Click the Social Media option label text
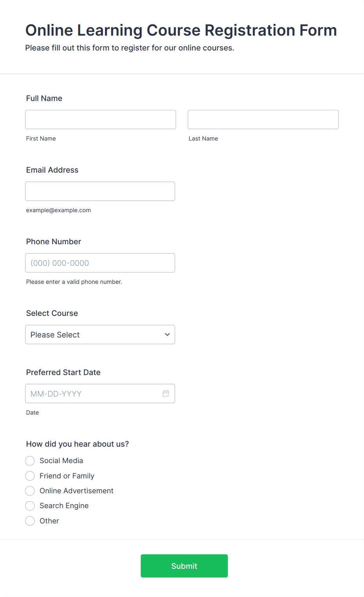This screenshot has width=364, height=597. [61, 461]
